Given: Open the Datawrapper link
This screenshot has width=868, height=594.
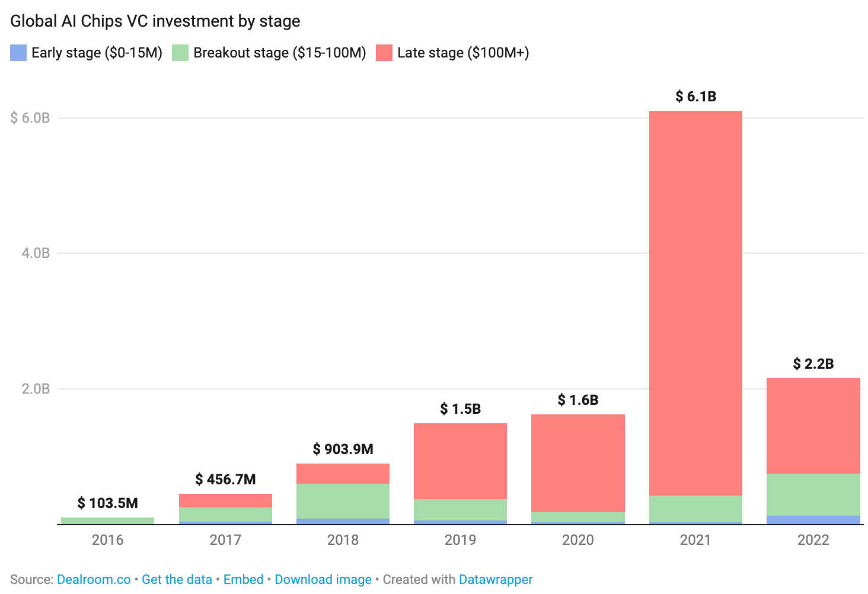Looking at the screenshot, I should point(496,579).
